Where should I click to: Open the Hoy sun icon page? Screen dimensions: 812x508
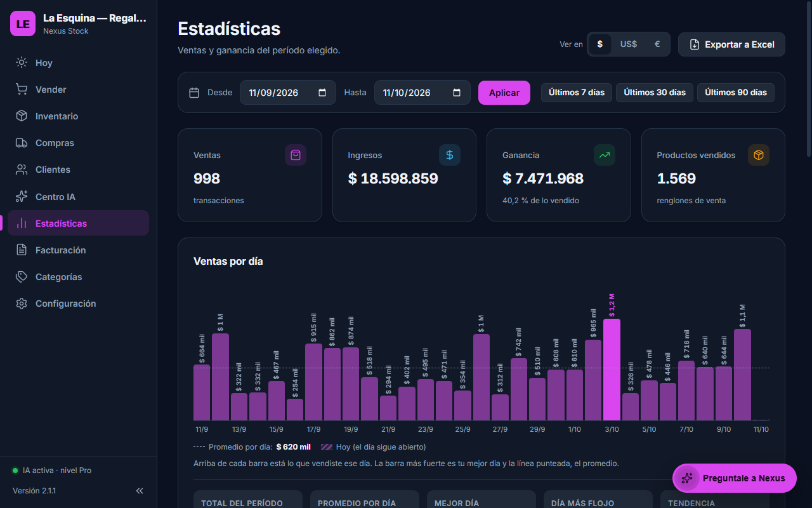tap(22, 62)
